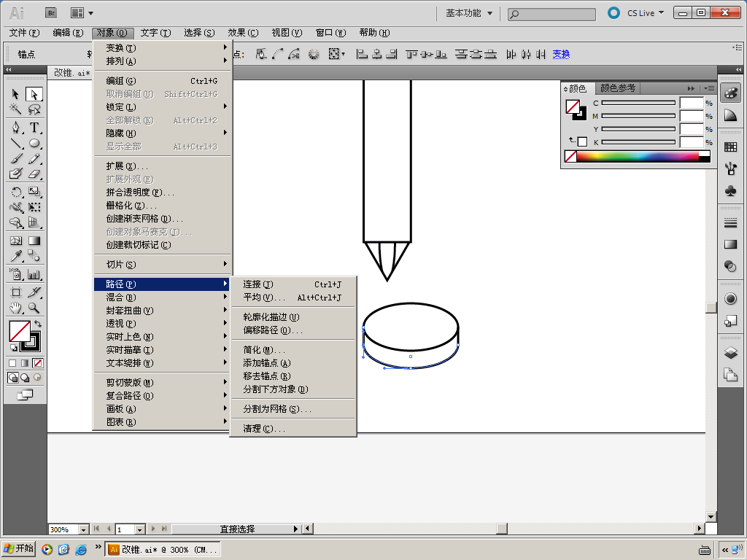
Task: Select the Hand tool
Action: (x=15, y=308)
